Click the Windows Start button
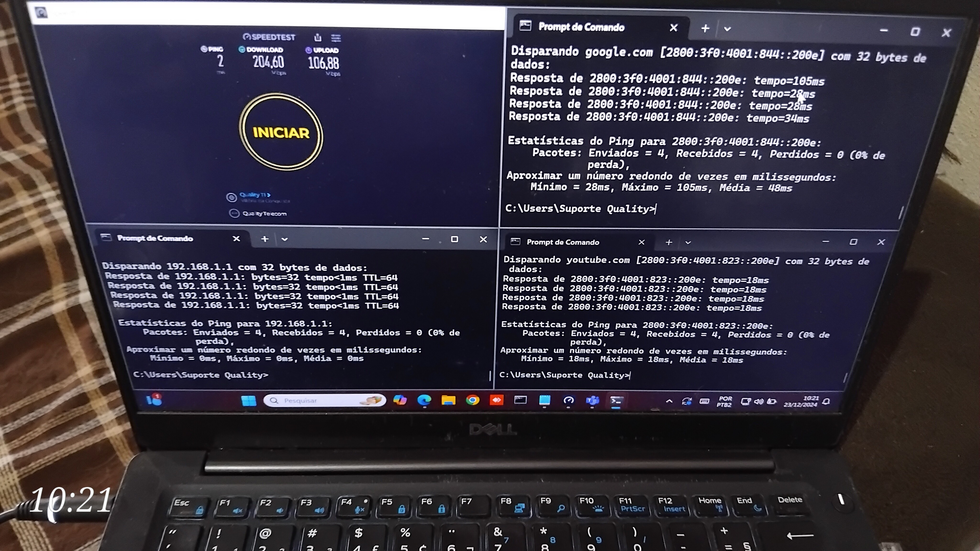 tap(248, 400)
